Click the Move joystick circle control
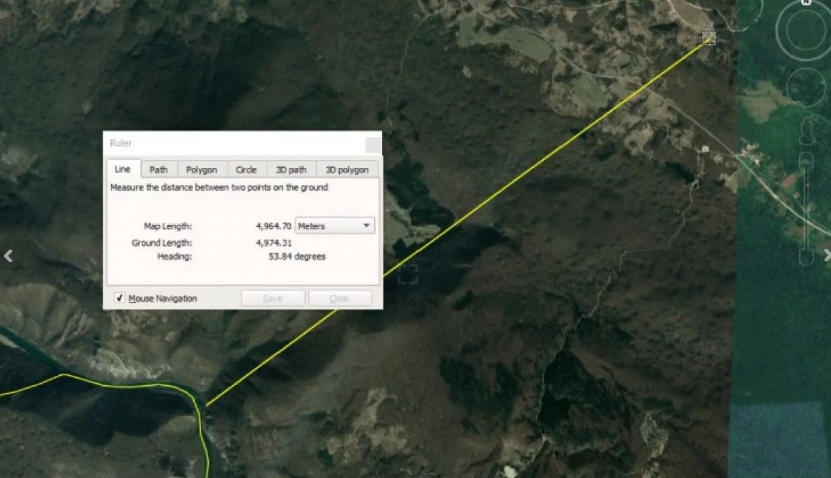The width and height of the screenshot is (831, 478). pyautogui.click(x=805, y=87)
